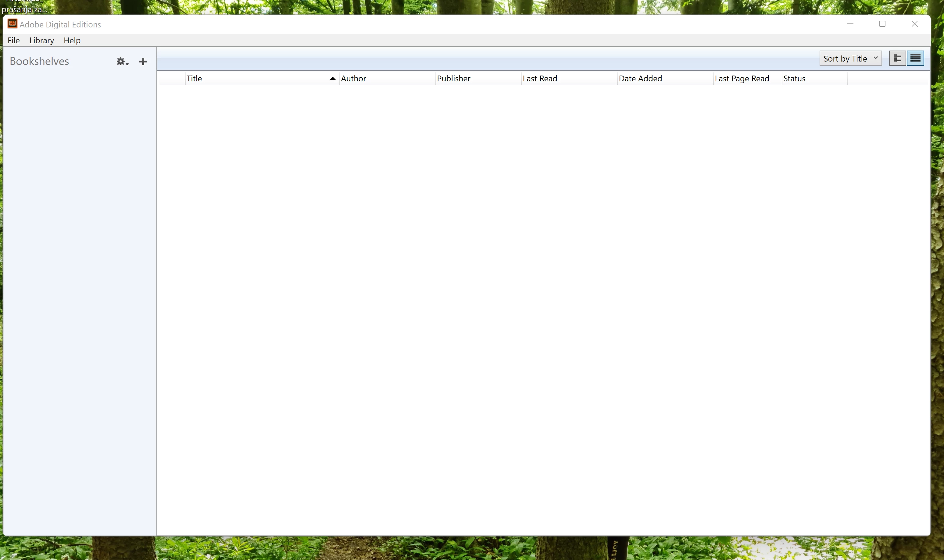Sort by the Publisher column header

click(453, 79)
